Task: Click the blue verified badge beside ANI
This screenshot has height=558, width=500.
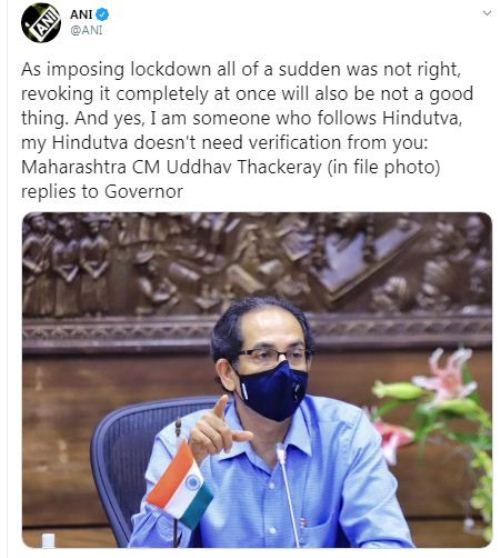Action: click(102, 15)
